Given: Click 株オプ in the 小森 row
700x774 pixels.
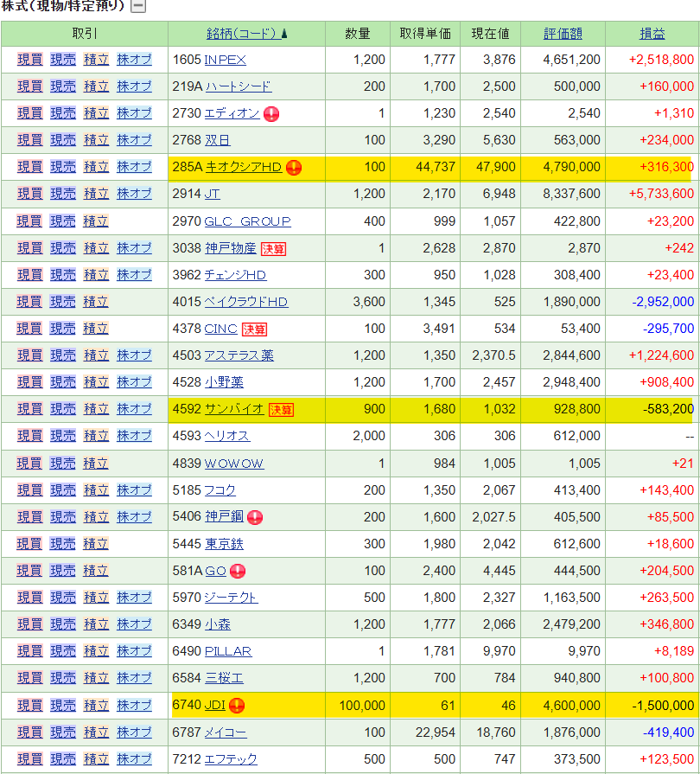Looking at the screenshot, I should pos(134,624).
